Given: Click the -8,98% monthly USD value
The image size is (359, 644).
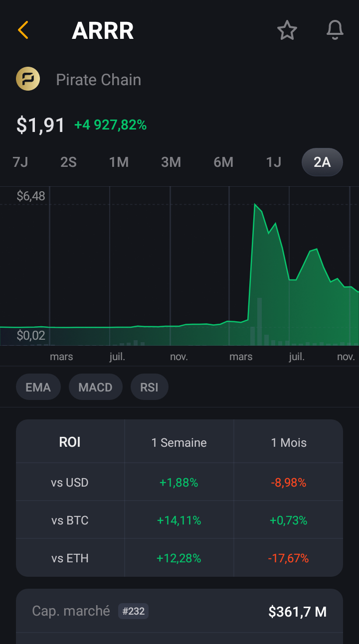Looking at the screenshot, I should (288, 483).
